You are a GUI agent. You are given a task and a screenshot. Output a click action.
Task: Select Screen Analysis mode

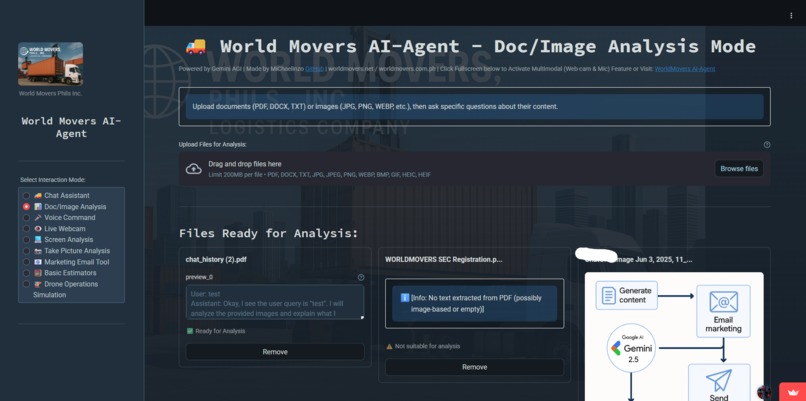pos(58,240)
